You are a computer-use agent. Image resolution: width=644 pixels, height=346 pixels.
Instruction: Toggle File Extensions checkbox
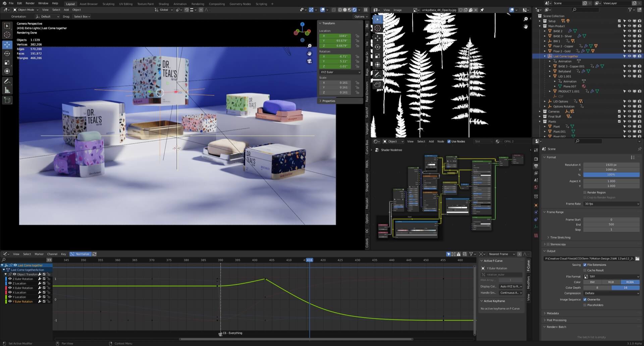click(585, 265)
